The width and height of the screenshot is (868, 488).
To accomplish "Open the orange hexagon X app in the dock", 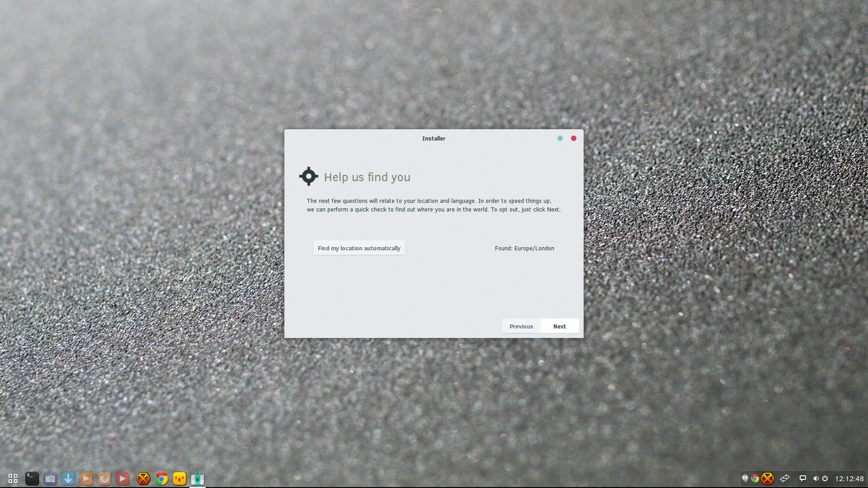I will click(143, 479).
